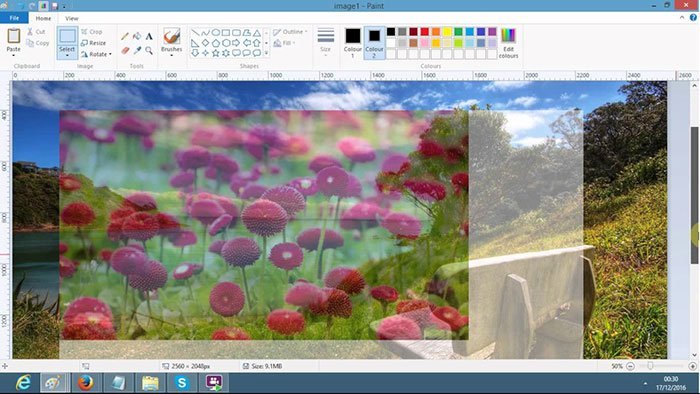Collapse the ribbon with the chevron
Image resolution: width=700 pixels, height=394 pixels.
pyautogui.click(x=682, y=18)
